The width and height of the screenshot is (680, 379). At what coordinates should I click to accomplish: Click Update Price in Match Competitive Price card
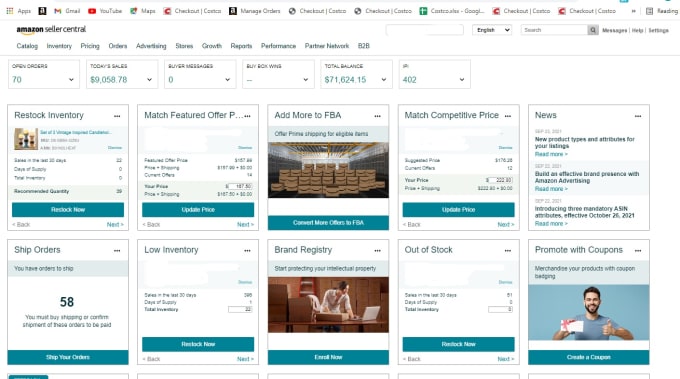(458, 210)
